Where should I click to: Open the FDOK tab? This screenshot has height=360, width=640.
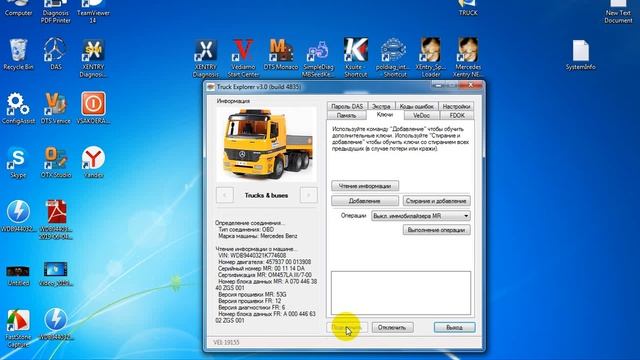tap(457, 116)
